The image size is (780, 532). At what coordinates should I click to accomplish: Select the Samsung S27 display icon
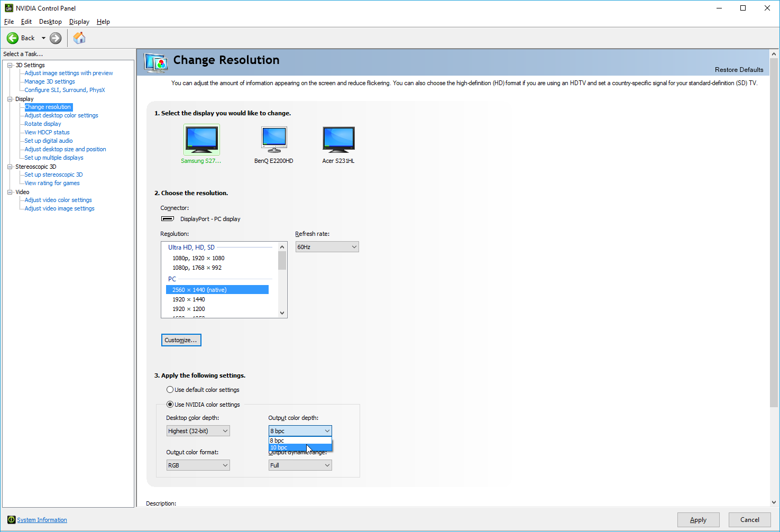[x=201, y=140]
